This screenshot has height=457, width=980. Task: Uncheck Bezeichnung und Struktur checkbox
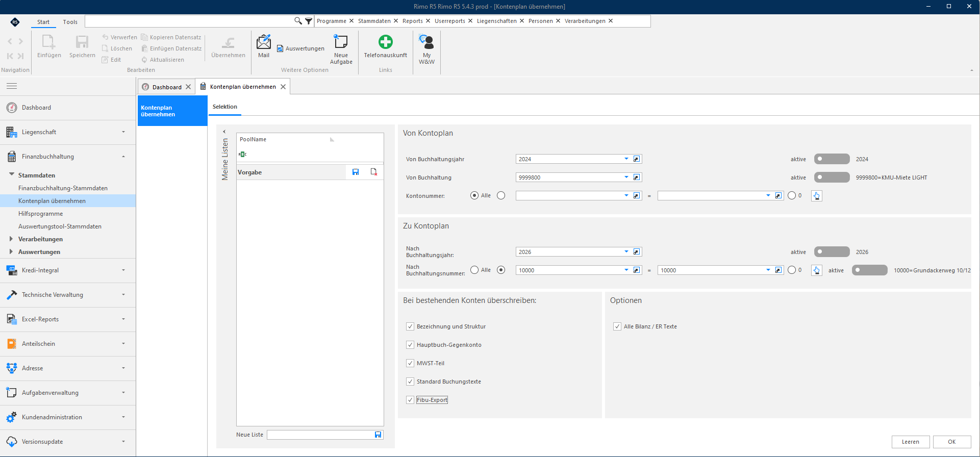(x=410, y=326)
